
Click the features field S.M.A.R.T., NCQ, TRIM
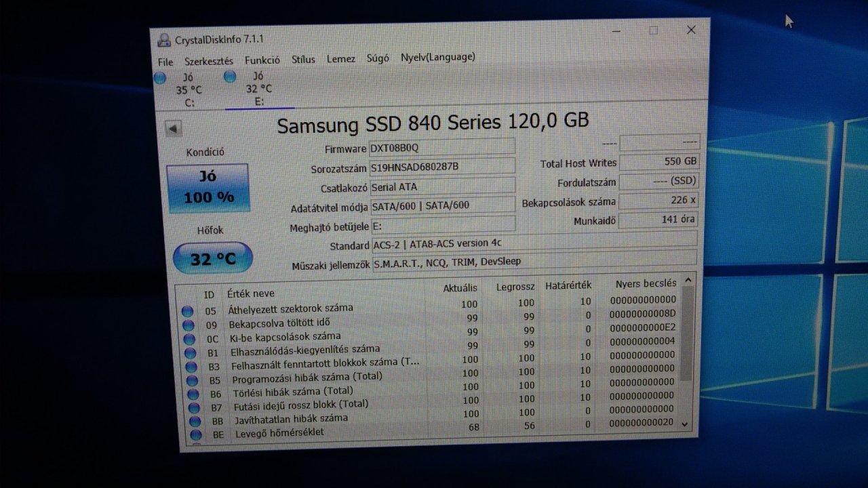pyautogui.click(x=534, y=260)
